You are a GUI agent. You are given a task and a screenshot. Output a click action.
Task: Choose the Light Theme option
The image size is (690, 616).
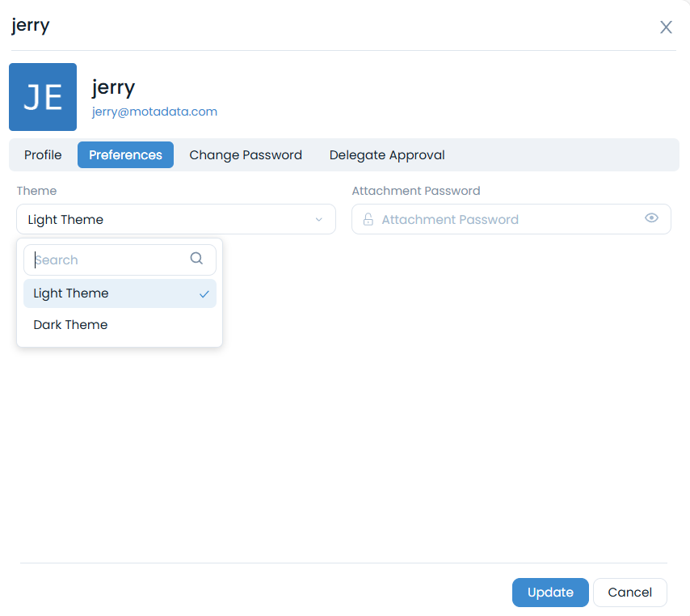pos(71,293)
